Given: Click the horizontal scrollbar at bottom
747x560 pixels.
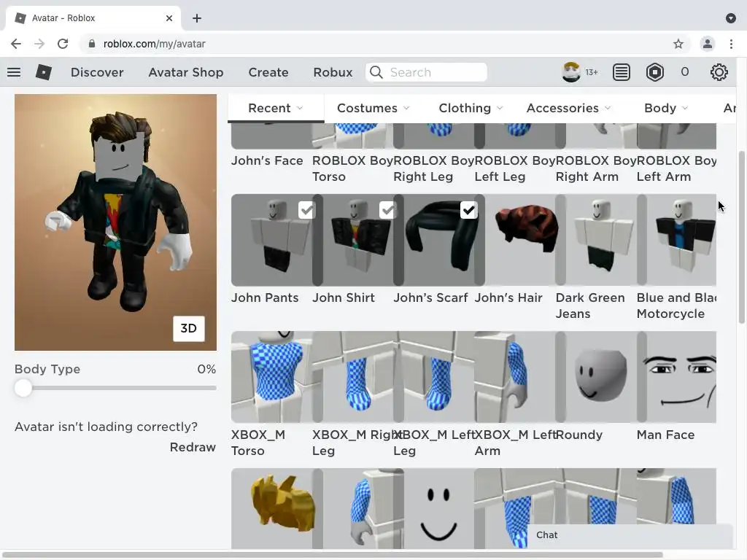Looking at the screenshot, I should 332,555.
